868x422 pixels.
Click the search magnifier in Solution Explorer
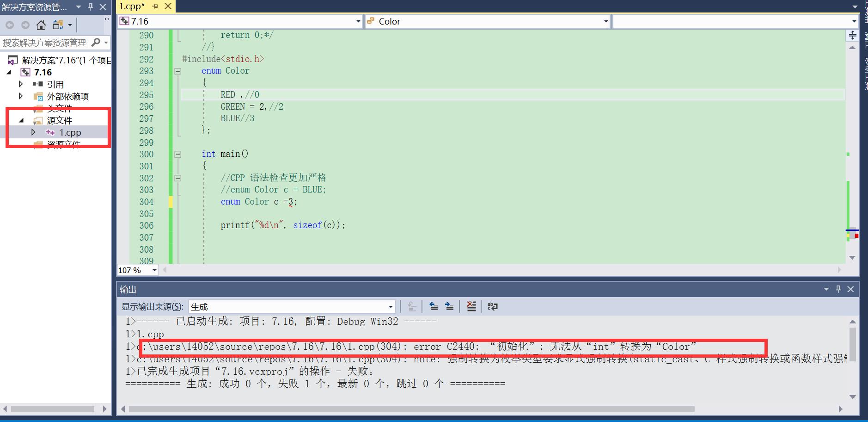pyautogui.click(x=96, y=43)
